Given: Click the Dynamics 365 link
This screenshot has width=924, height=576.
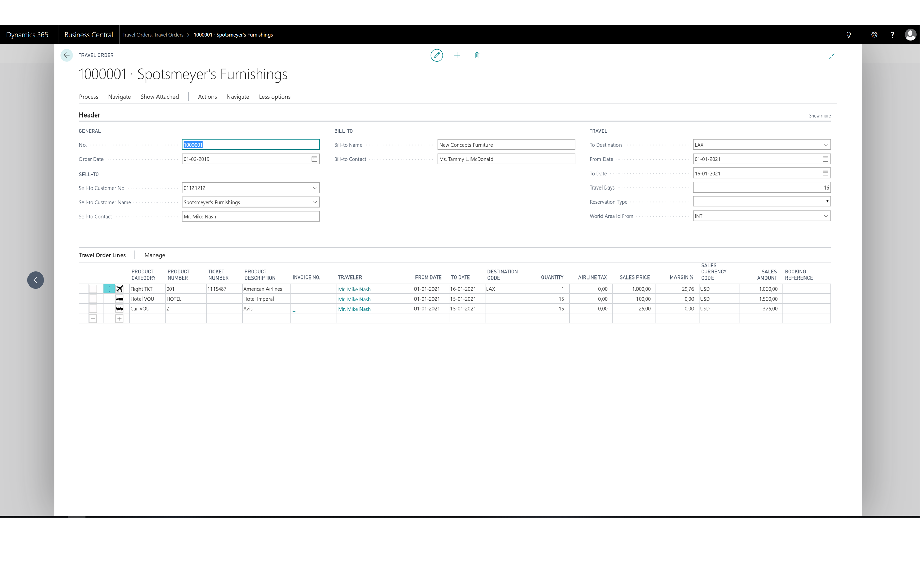Looking at the screenshot, I should click(27, 35).
